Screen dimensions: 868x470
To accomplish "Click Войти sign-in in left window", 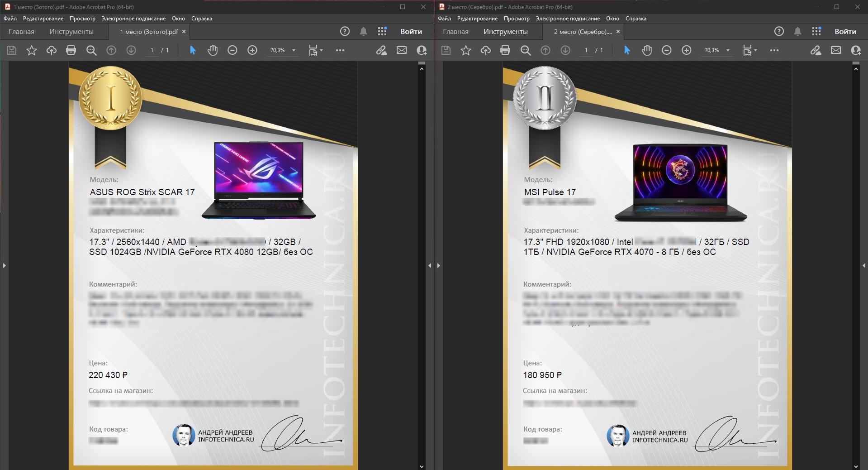I will tap(411, 32).
